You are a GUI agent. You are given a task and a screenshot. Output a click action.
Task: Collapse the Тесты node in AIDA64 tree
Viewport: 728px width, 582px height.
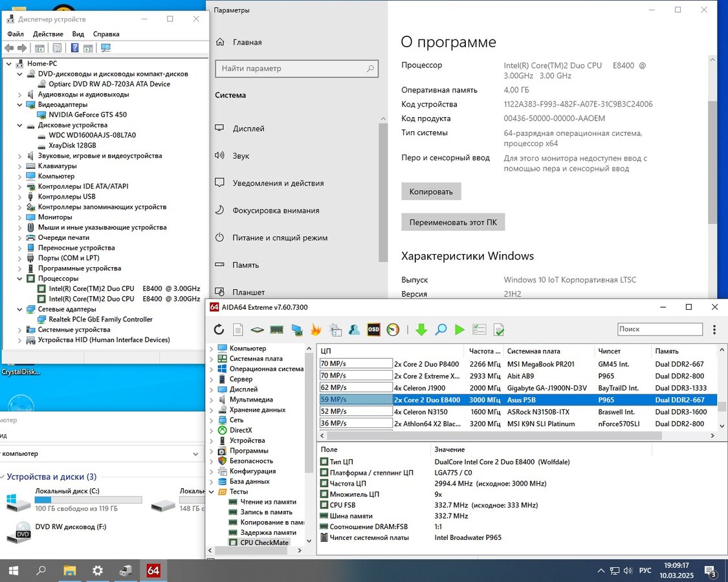212,491
